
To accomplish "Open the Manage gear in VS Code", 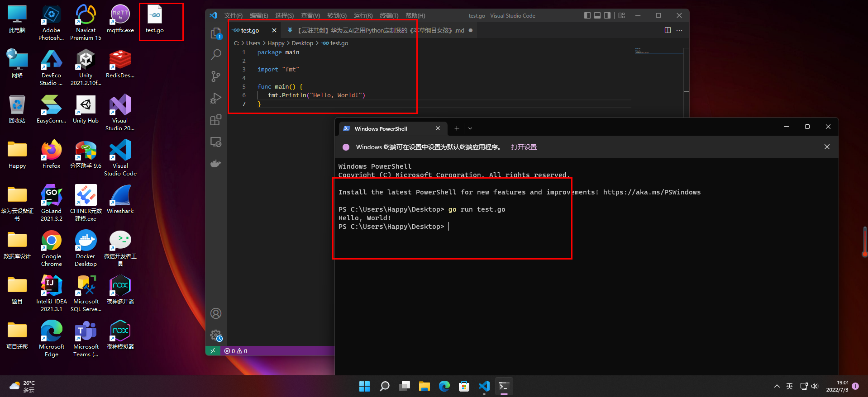I will click(216, 335).
